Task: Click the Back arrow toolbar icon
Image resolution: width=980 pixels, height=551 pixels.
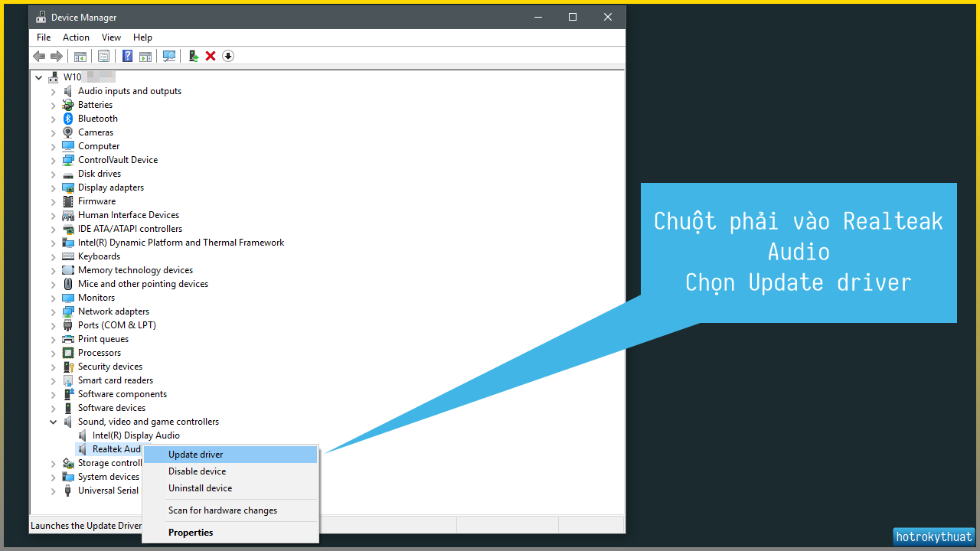Action: point(39,56)
